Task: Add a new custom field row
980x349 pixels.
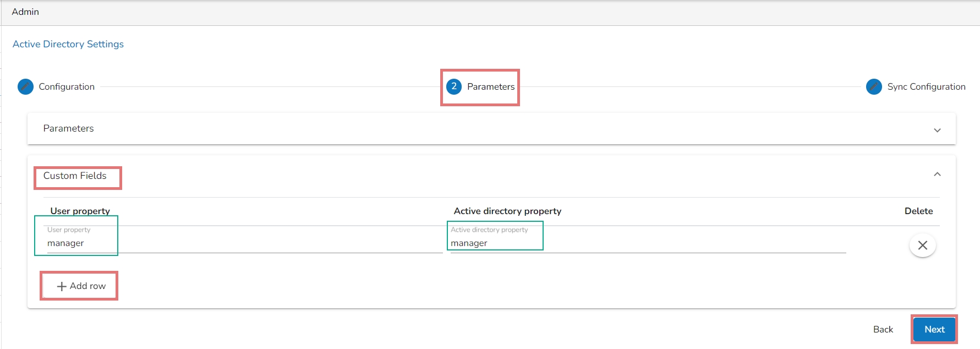Action: (81, 286)
